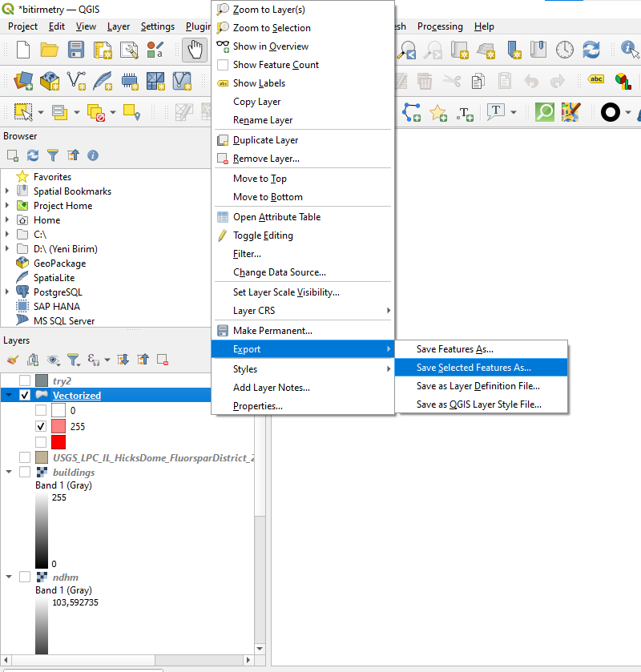
Task: Click Filter... in context menu
Action: [x=303, y=254]
